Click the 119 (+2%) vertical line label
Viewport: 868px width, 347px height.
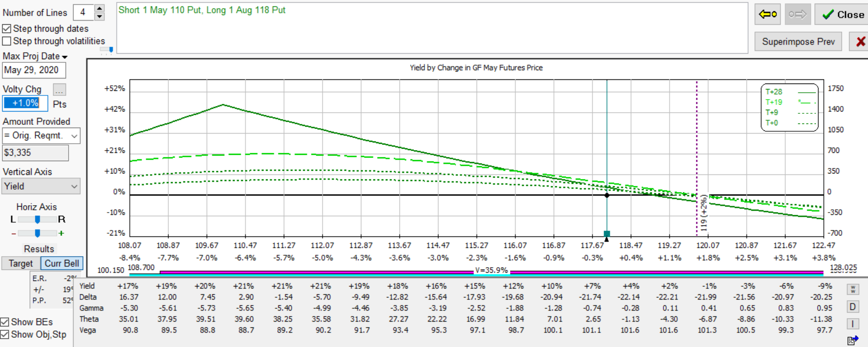click(704, 213)
